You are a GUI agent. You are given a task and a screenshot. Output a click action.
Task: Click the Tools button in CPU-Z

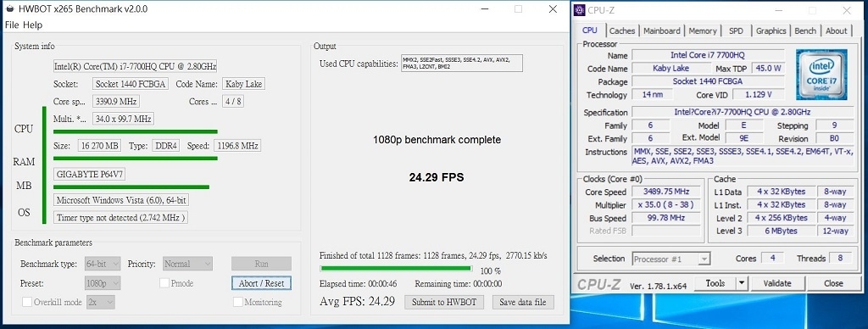pyautogui.click(x=715, y=283)
